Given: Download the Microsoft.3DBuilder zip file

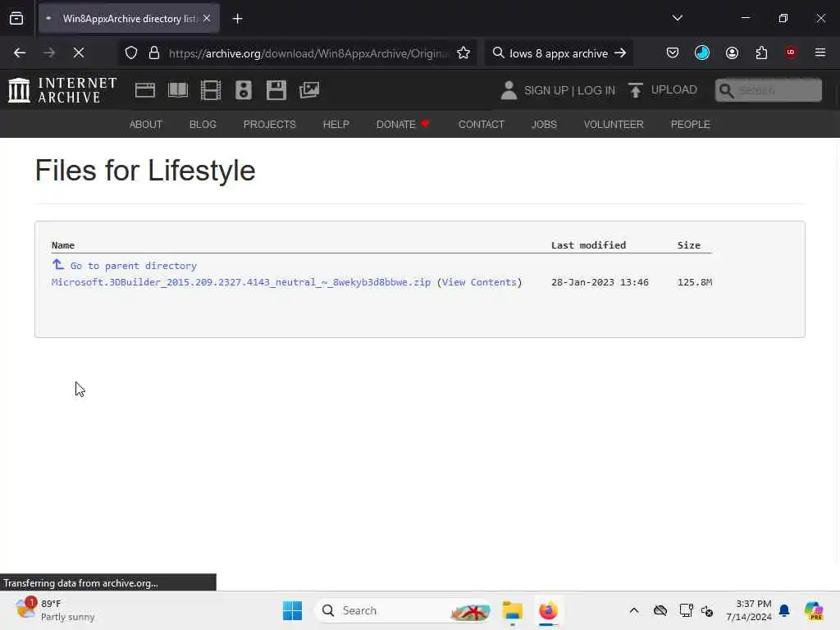Looking at the screenshot, I should [241, 282].
